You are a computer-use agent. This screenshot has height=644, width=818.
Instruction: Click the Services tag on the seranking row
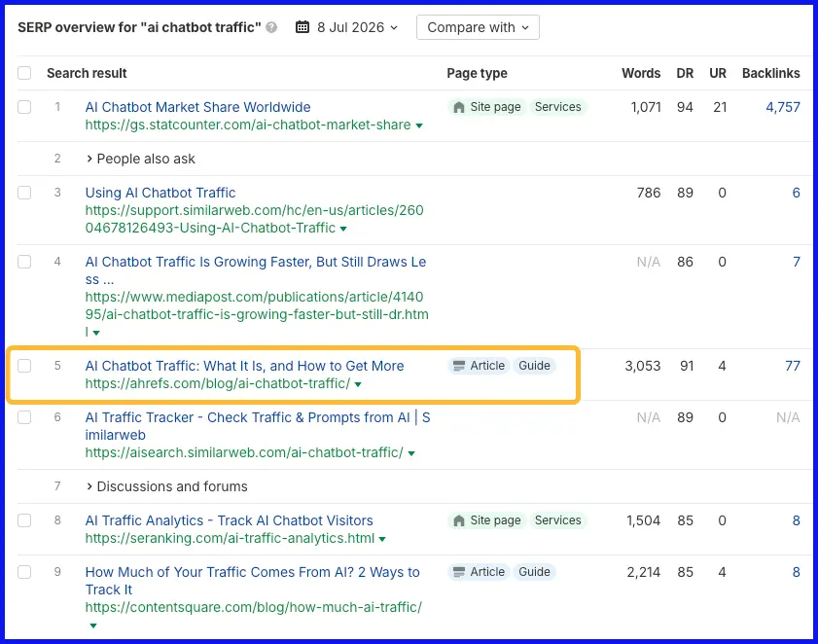point(557,520)
